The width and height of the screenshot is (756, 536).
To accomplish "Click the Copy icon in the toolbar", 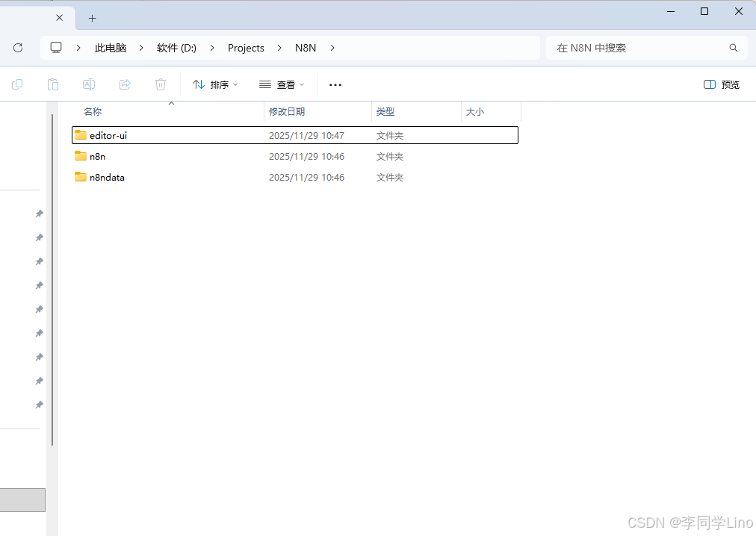I will pos(17,84).
